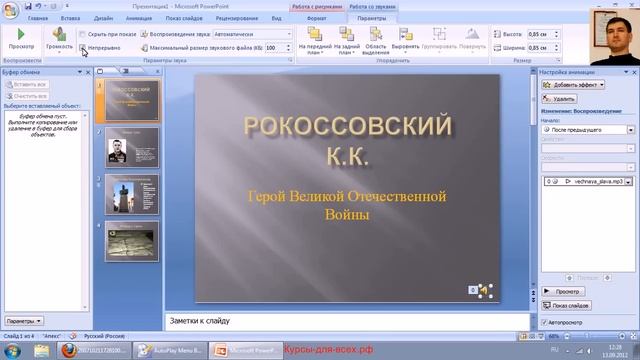
Task: Open the Громкость volume control
Action: 59,39
